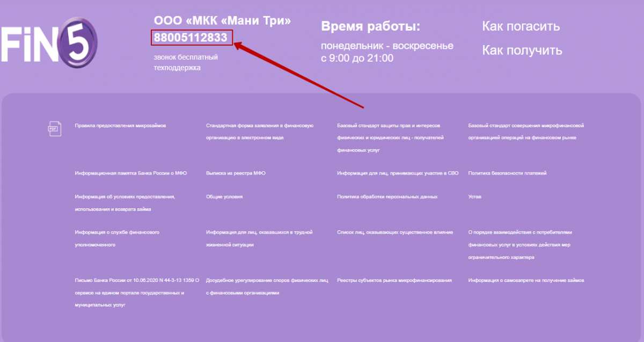The image size is (644, 342).
Task: Open the "Устав" document link
Action: pos(475,197)
